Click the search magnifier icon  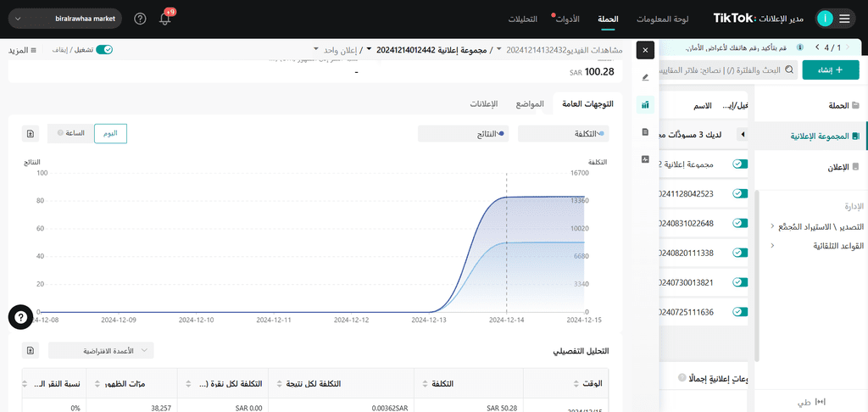[790, 70]
